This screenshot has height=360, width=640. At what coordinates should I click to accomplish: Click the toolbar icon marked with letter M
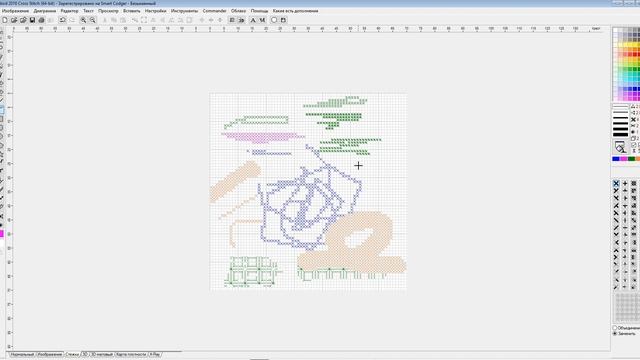(262, 20)
